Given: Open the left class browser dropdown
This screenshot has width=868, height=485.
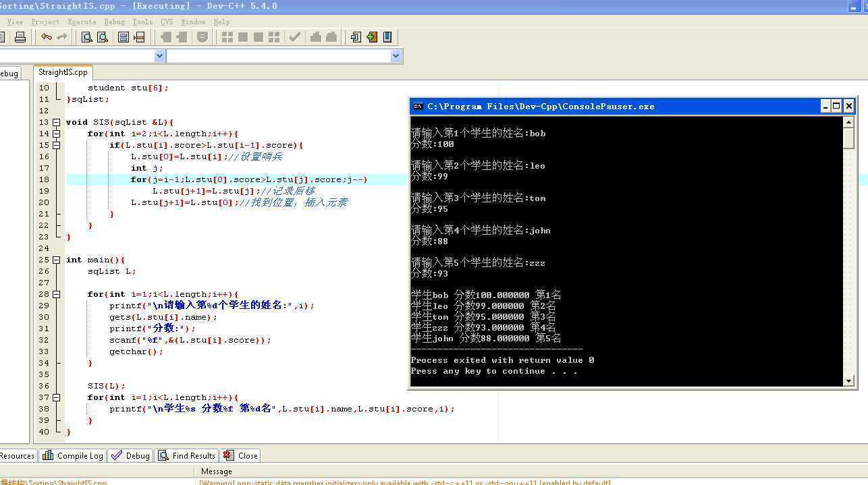Looking at the screenshot, I should (160, 56).
